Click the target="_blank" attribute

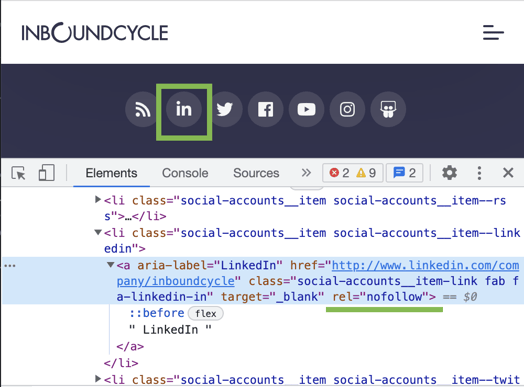272,296
